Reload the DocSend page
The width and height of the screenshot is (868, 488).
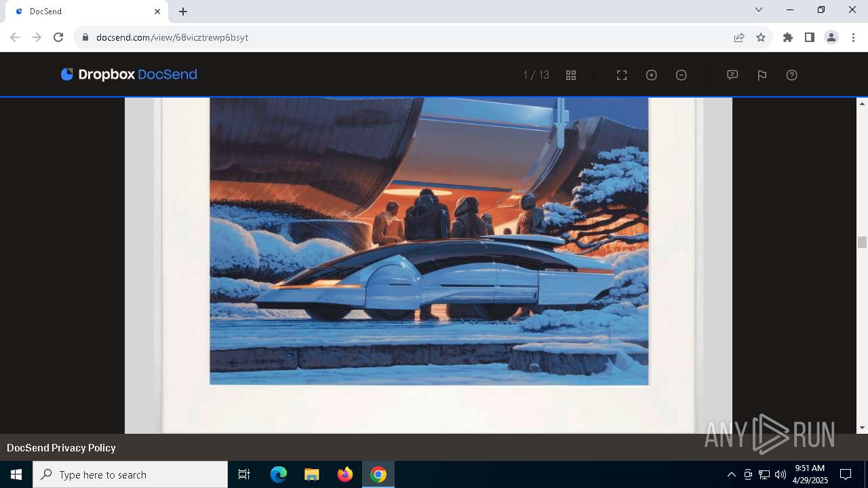coord(58,37)
